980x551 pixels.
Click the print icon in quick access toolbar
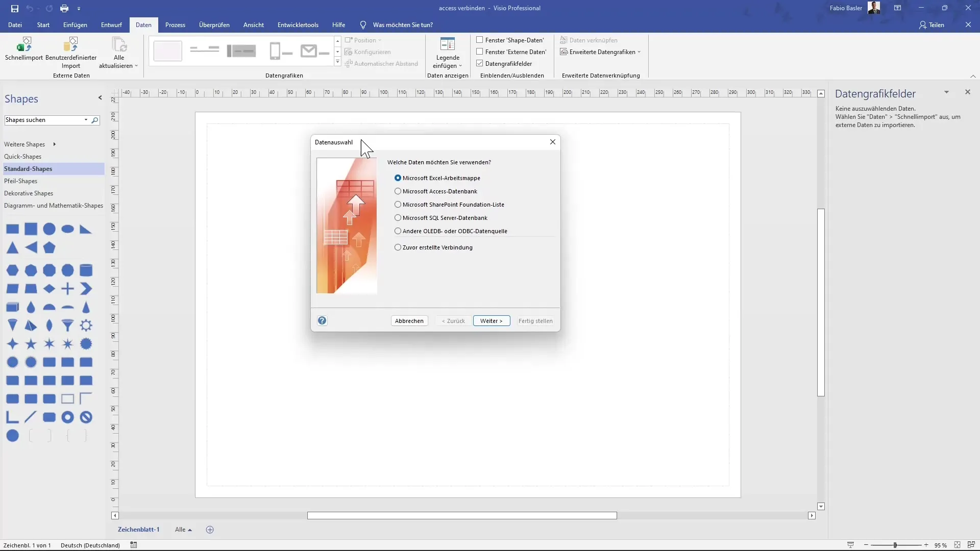coord(64,8)
